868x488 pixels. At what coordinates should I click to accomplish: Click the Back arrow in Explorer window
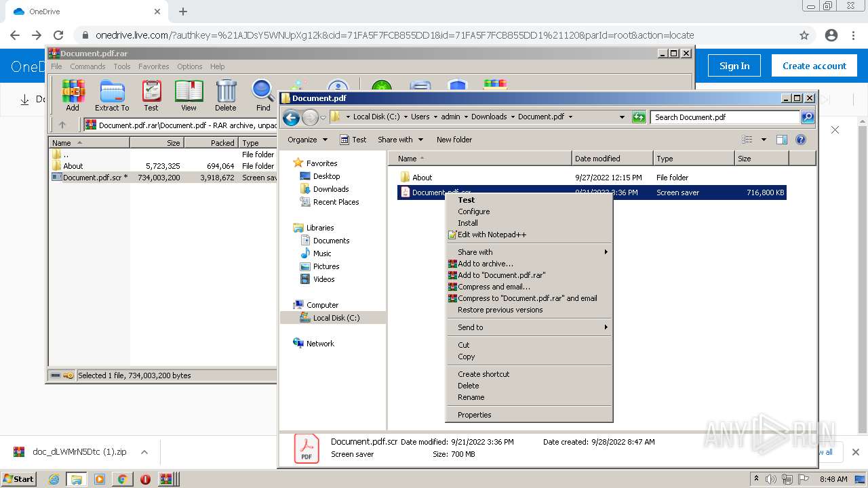tap(292, 117)
